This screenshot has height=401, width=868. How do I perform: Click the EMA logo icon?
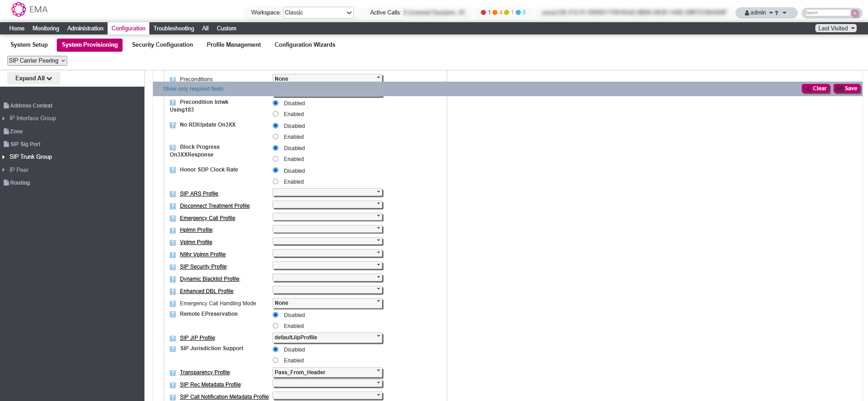[x=19, y=10]
